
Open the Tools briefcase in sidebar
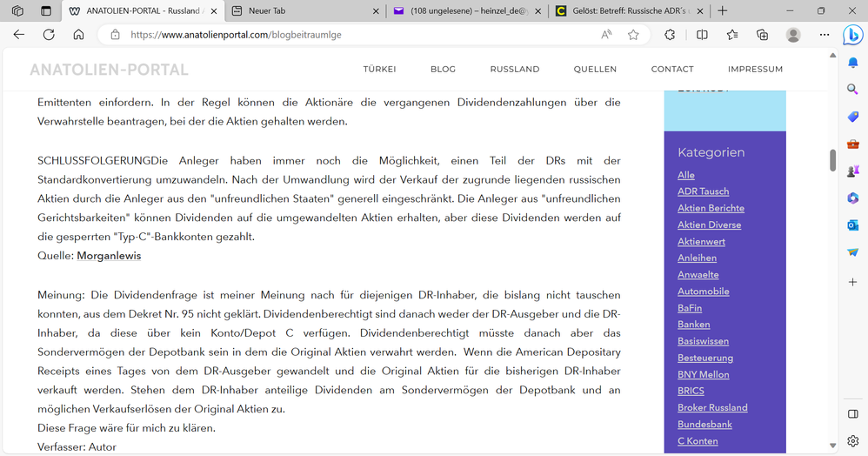coord(853,144)
